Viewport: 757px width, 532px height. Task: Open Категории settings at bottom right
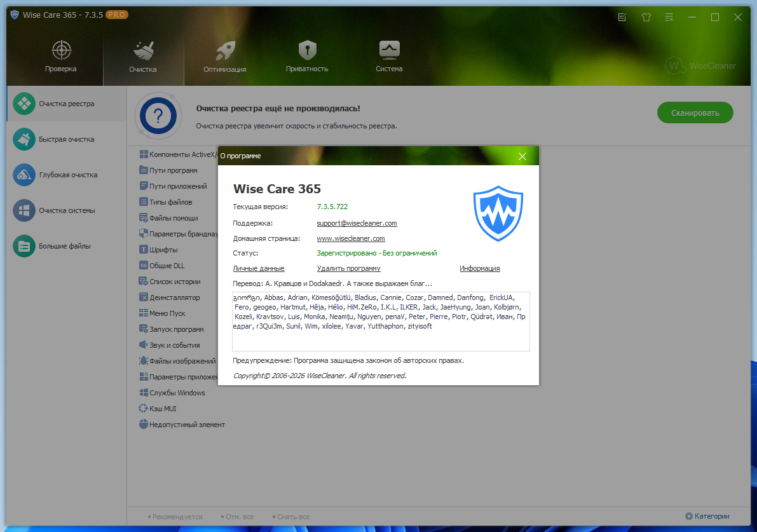(x=707, y=516)
